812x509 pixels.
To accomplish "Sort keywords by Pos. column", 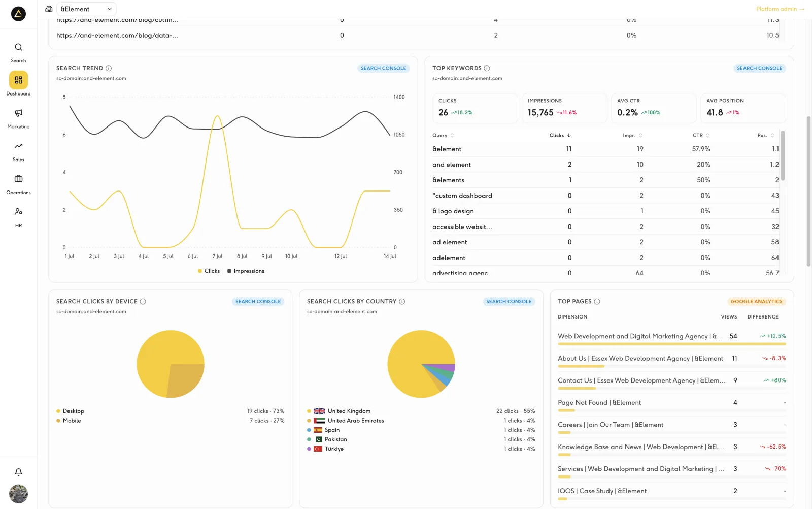I will pyautogui.click(x=766, y=135).
